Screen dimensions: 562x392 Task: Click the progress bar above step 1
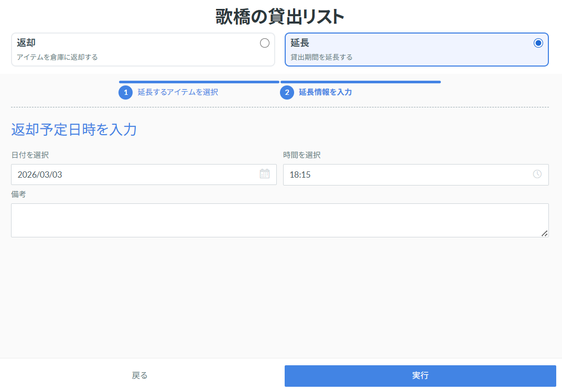(x=199, y=82)
